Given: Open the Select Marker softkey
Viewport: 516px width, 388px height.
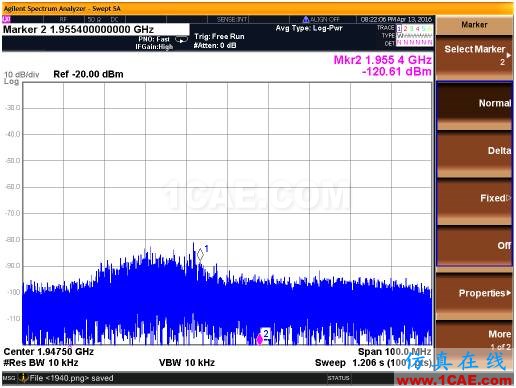Looking at the screenshot, I should coord(474,55).
